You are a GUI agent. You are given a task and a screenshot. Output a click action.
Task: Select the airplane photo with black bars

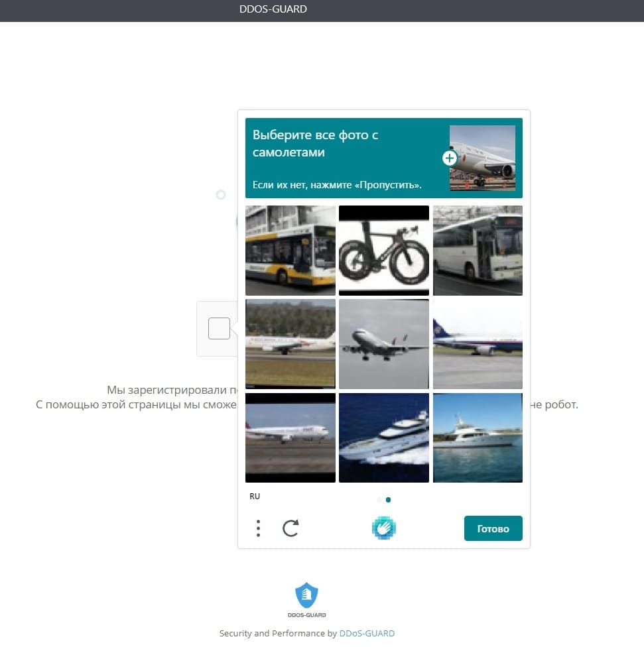tap(290, 438)
